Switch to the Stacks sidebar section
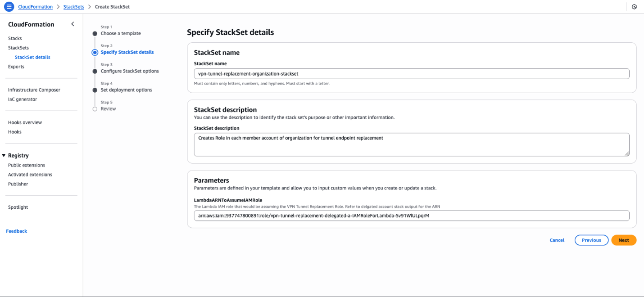Screen dimensions: 644x297 coord(15,38)
